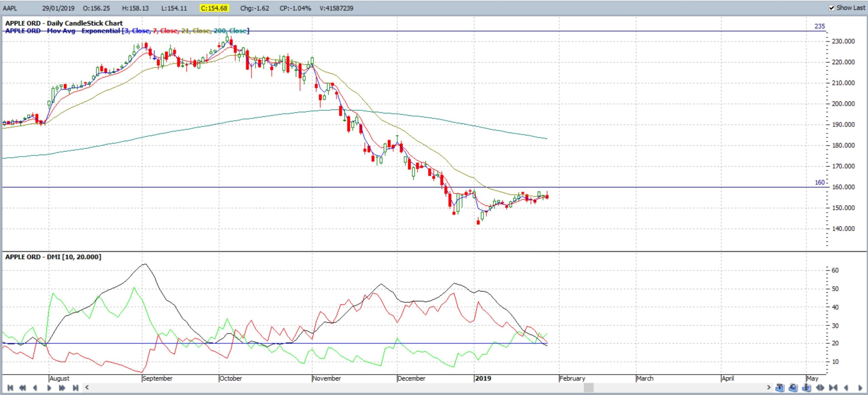Click the blue tray icon marked T
Screen dimensions: 868x395
(780, 387)
